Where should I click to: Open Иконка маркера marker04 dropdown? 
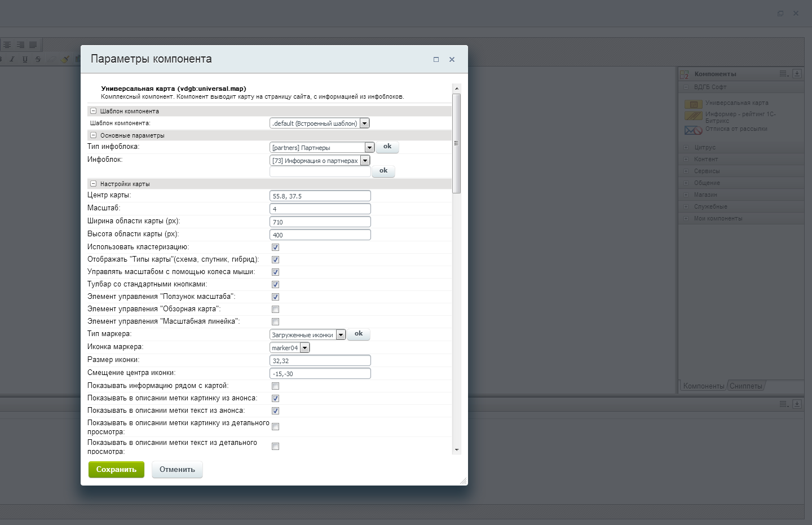pos(289,347)
